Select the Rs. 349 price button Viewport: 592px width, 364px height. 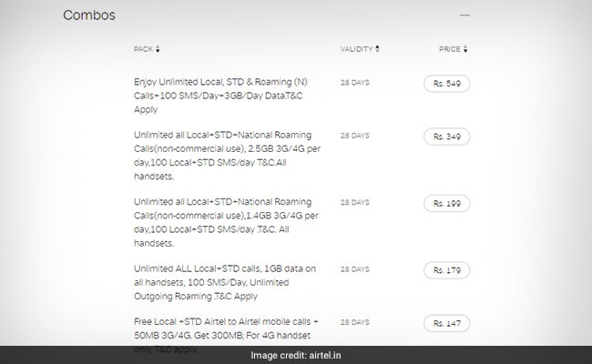point(446,136)
